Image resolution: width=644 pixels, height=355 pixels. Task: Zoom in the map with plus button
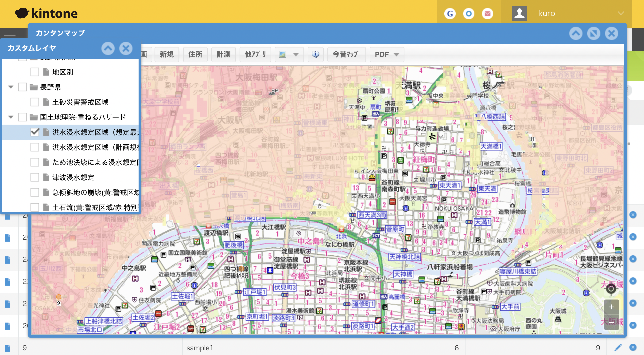tap(611, 307)
